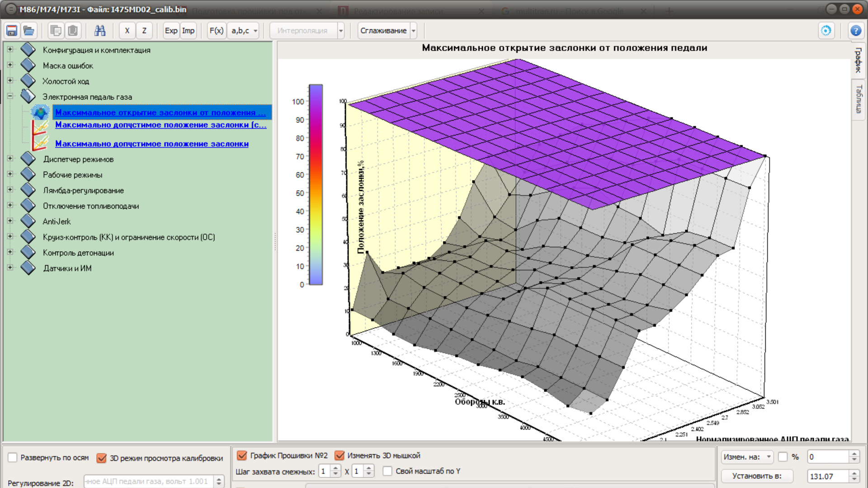Click the Холостой ход diamond icon

tap(28, 81)
